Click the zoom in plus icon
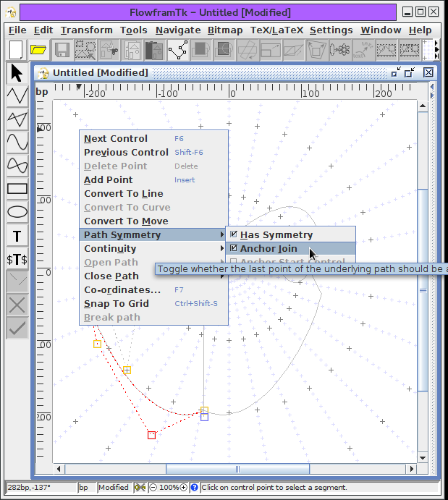This screenshot has height=500, width=448. (x=184, y=487)
